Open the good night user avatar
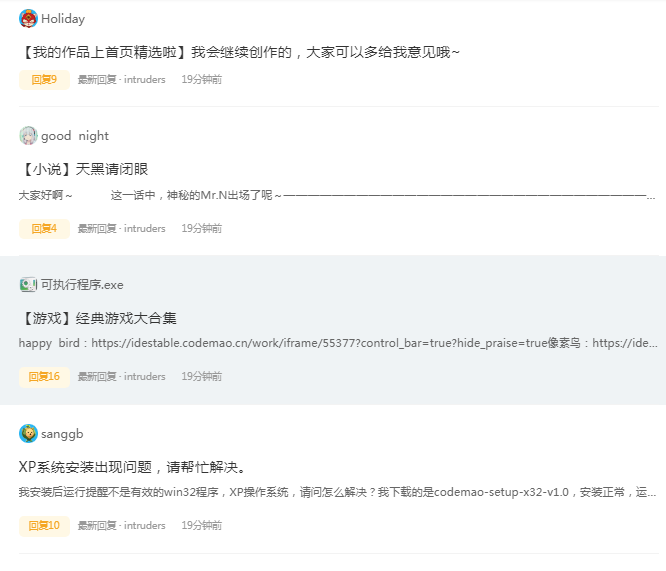Viewport: 666px width, 571px height. [x=28, y=136]
